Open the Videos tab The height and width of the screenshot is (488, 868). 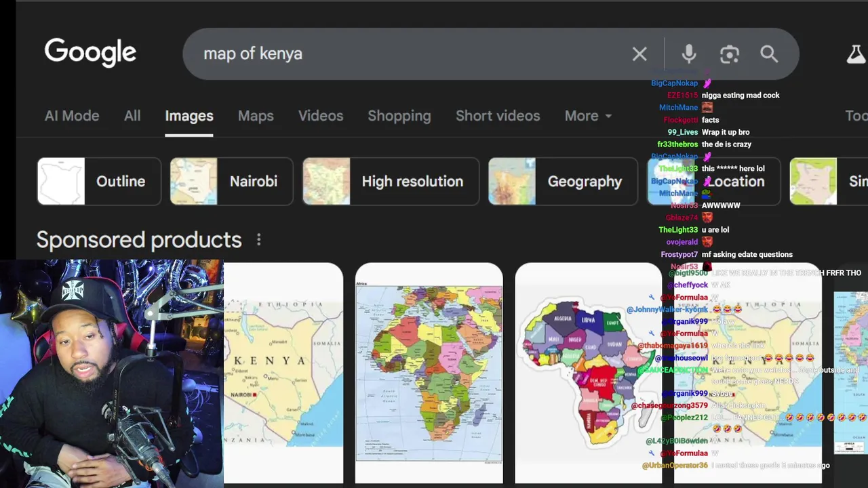coord(321,116)
